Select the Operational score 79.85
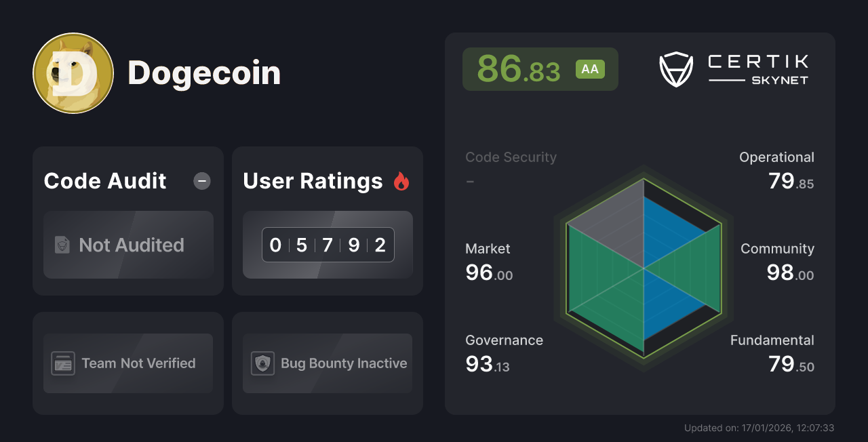 (x=791, y=182)
